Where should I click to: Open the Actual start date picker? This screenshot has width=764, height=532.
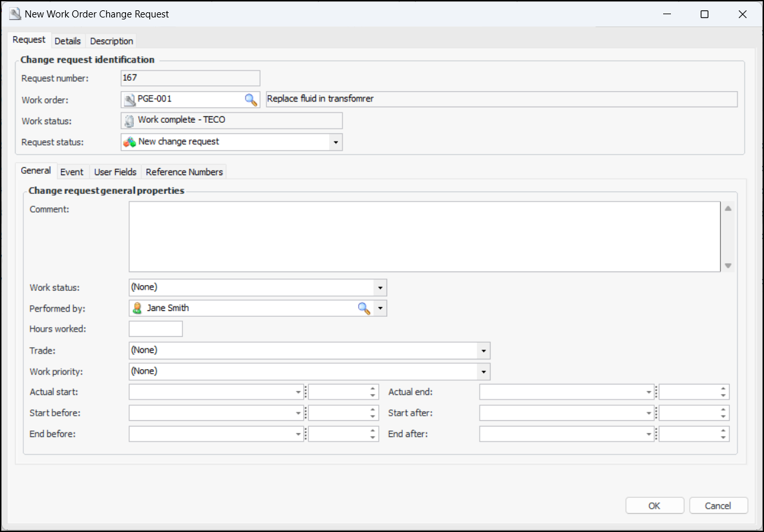pyautogui.click(x=298, y=392)
